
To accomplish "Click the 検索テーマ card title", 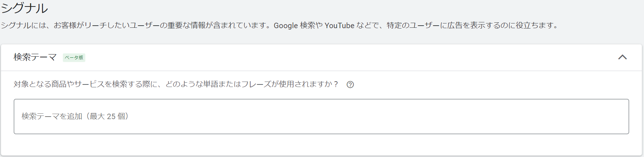I will click(35, 57).
